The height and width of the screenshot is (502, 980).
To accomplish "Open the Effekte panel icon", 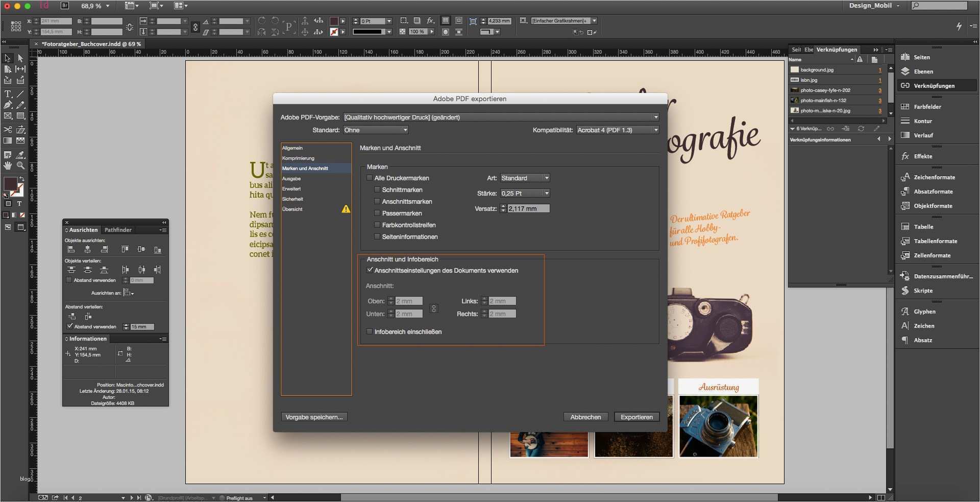I will pos(905,156).
